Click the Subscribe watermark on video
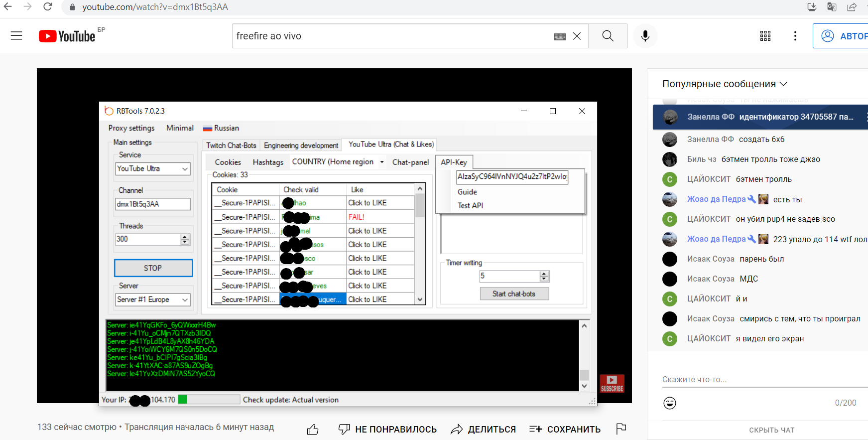The image size is (868, 440). (x=612, y=383)
